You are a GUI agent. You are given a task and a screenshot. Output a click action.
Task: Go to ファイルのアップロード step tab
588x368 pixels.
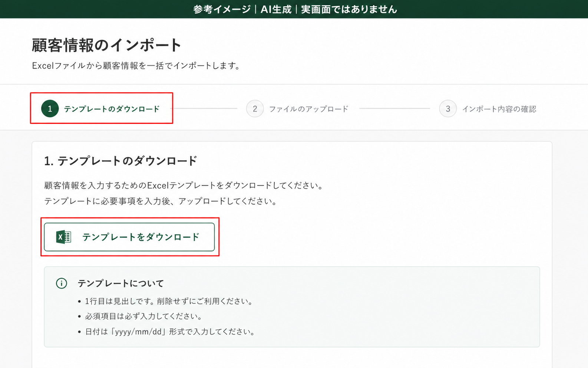pyautogui.click(x=297, y=109)
